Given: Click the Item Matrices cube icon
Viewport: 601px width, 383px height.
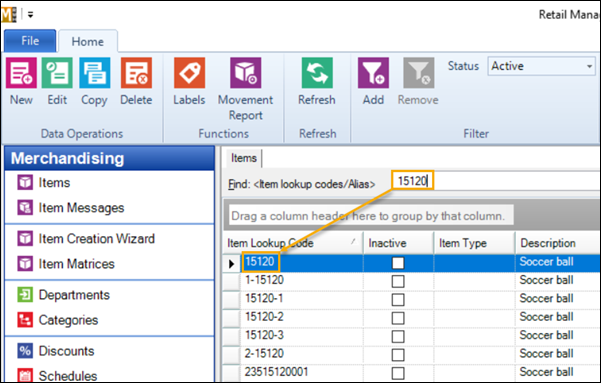Looking at the screenshot, I should pyautogui.click(x=25, y=263).
